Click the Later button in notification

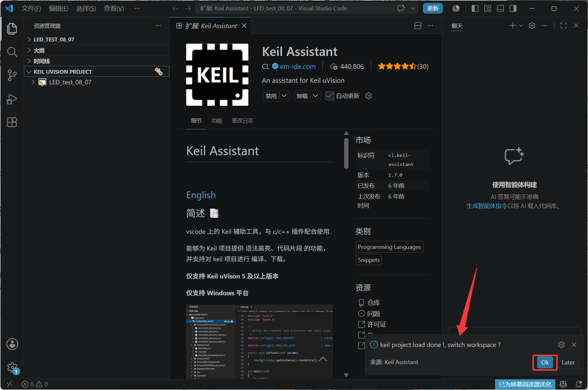(x=568, y=363)
